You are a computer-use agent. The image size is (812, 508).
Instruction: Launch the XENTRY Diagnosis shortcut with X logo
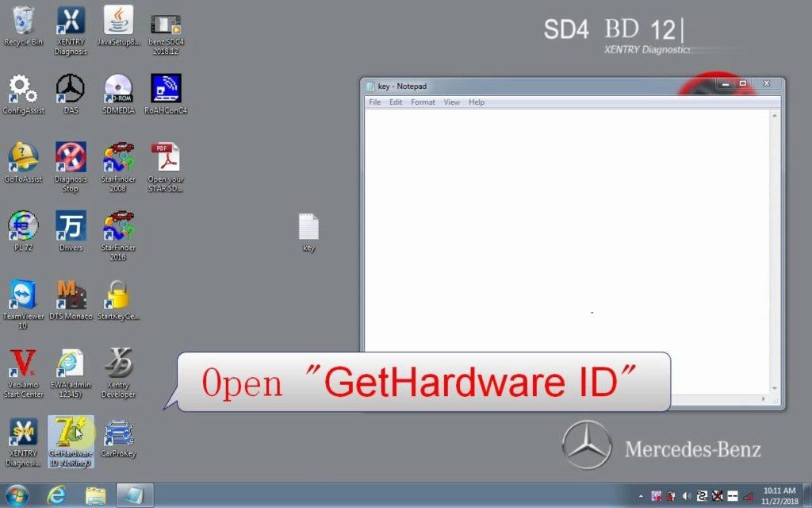point(71,31)
